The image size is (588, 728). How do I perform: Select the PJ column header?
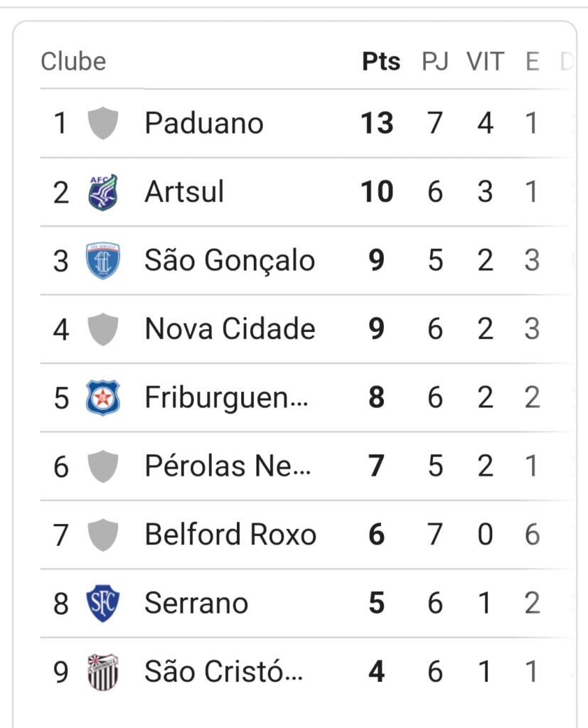tap(435, 61)
